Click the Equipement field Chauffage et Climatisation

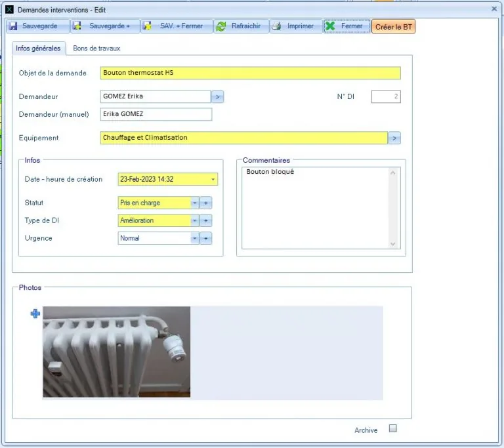click(x=244, y=138)
